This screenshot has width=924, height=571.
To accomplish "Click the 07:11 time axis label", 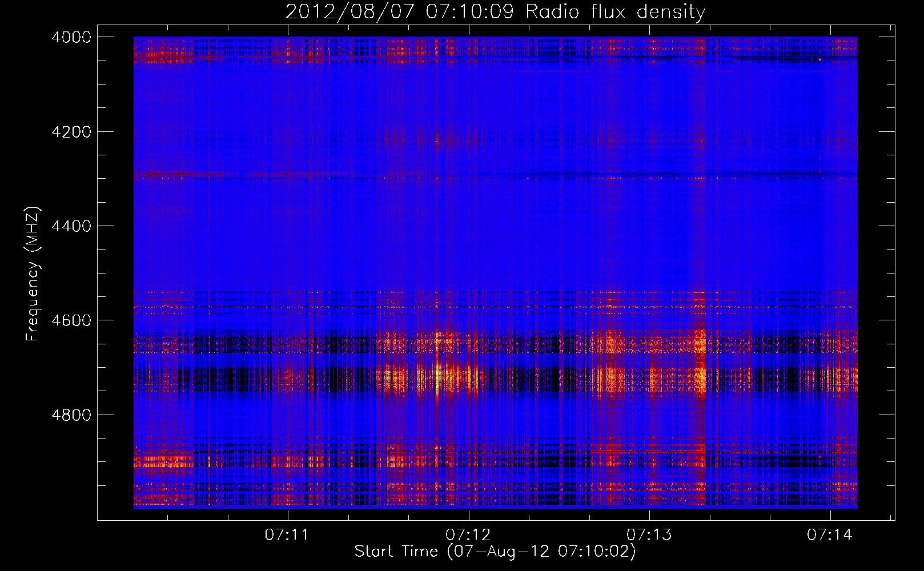I will (287, 534).
